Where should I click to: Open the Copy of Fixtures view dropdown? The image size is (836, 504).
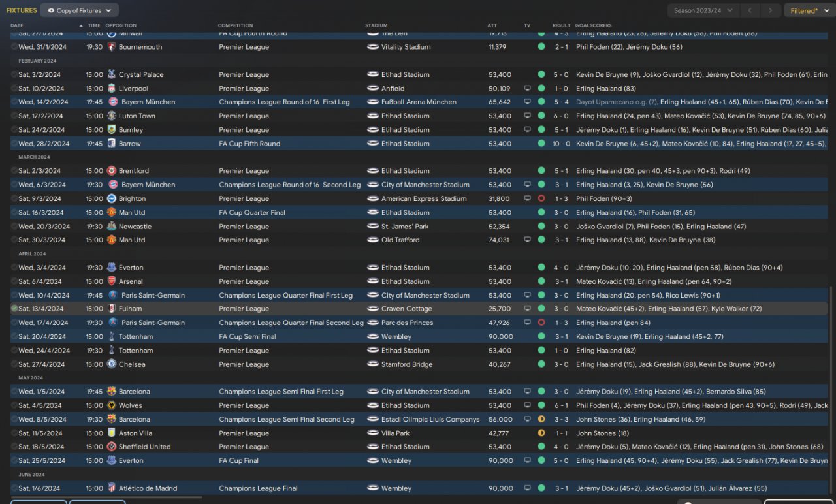[x=80, y=10]
